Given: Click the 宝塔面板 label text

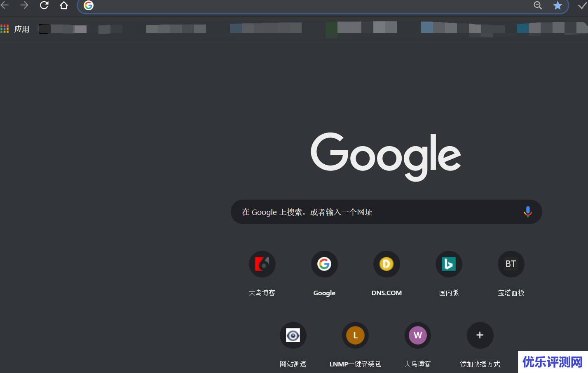Looking at the screenshot, I should point(511,293).
